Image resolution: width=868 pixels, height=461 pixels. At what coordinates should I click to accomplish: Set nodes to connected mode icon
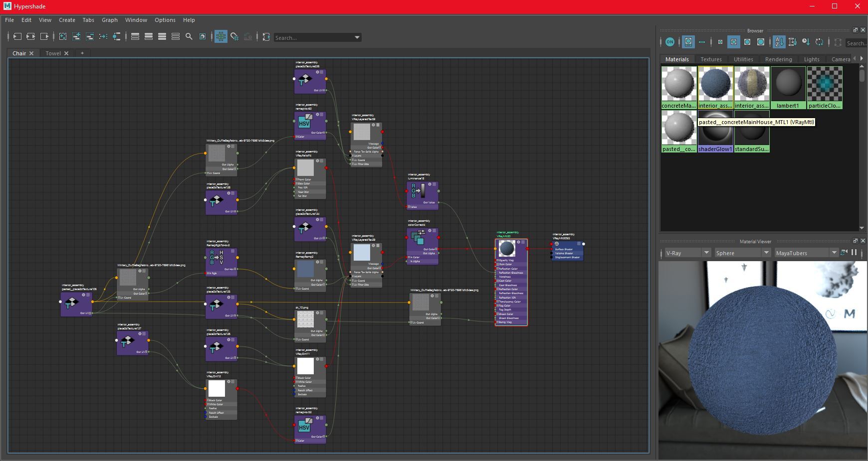(149, 36)
